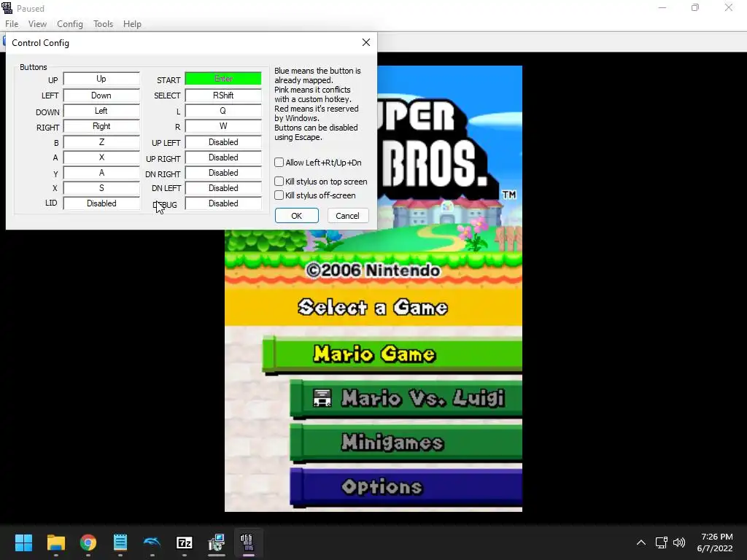Screen dimensions: 747x560
Task: Select the X button field showing S
Action: tap(101, 187)
